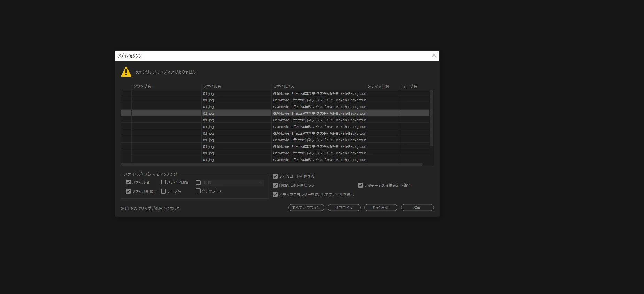Sort by the クリップ名 column header
The height and width of the screenshot is (294, 644).
click(166, 86)
